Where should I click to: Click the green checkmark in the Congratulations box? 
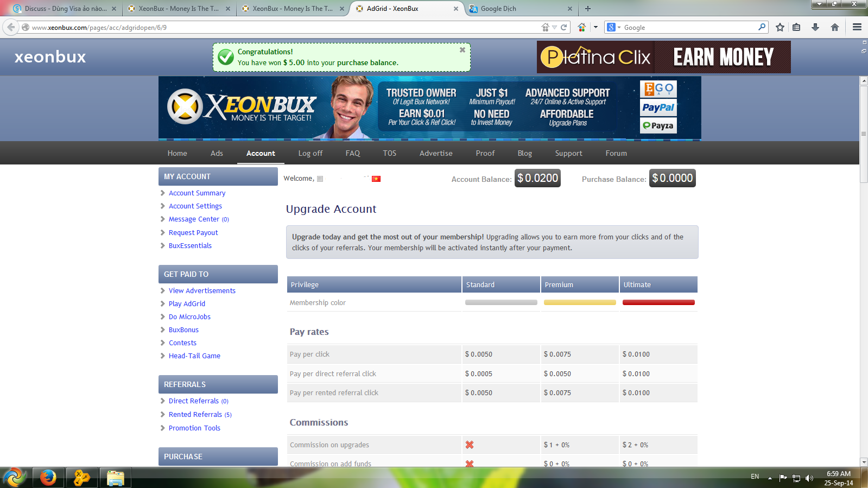(226, 56)
